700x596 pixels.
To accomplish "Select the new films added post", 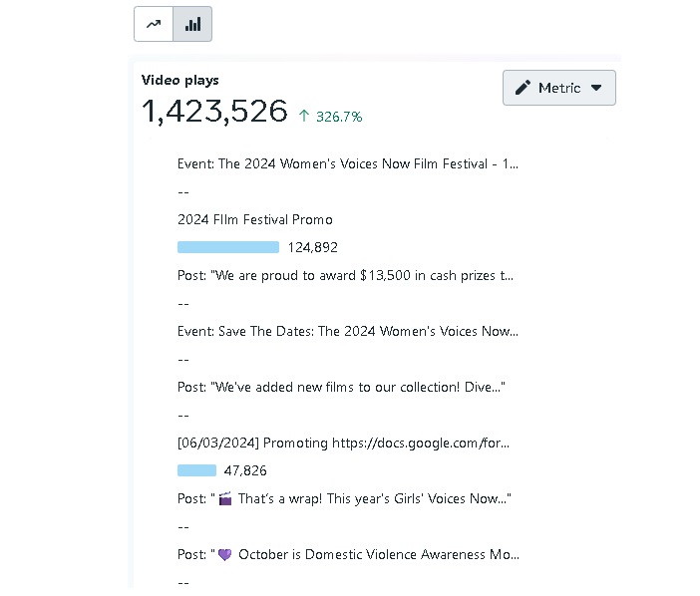I will coord(341,387).
